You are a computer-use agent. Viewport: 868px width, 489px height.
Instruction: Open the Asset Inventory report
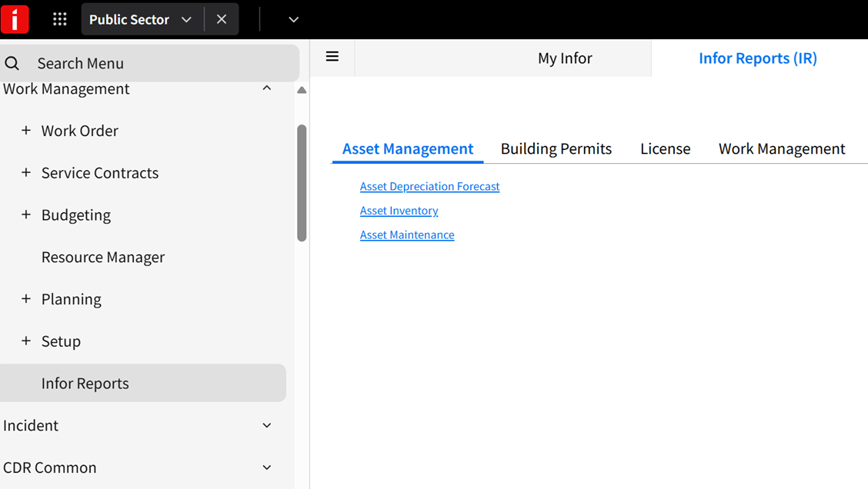399,211
